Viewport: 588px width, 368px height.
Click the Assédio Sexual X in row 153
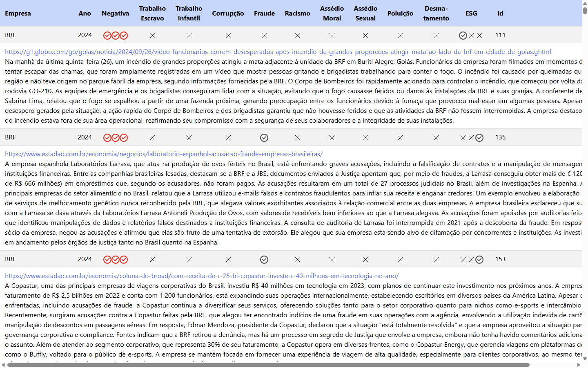(x=365, y=260)
